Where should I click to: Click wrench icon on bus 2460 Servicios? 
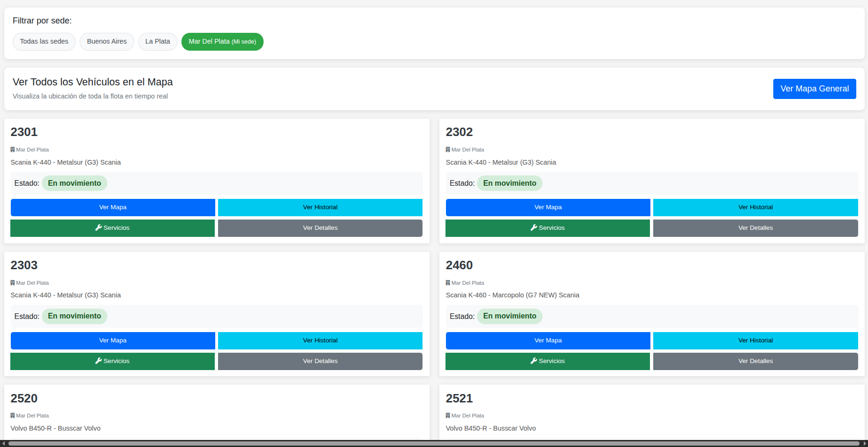[534, 361]
